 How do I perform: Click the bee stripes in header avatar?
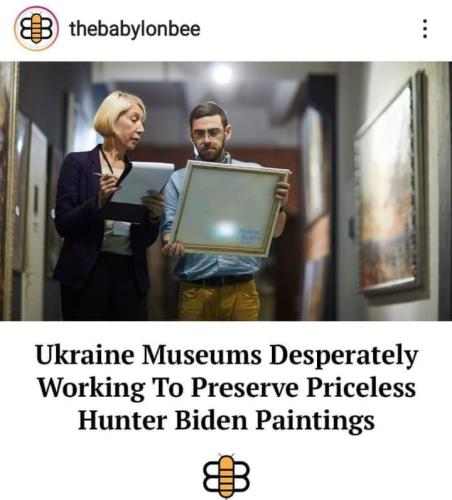coord(36,28)
